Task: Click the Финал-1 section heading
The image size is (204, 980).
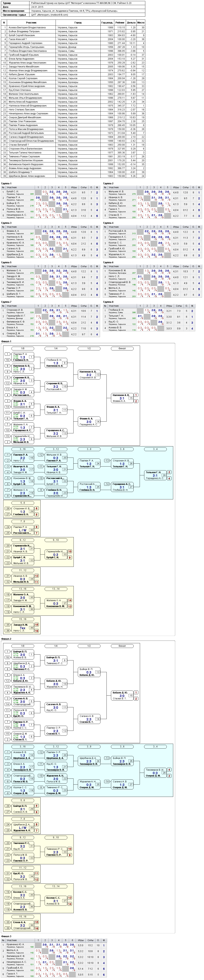Action: tap(6, 341)
